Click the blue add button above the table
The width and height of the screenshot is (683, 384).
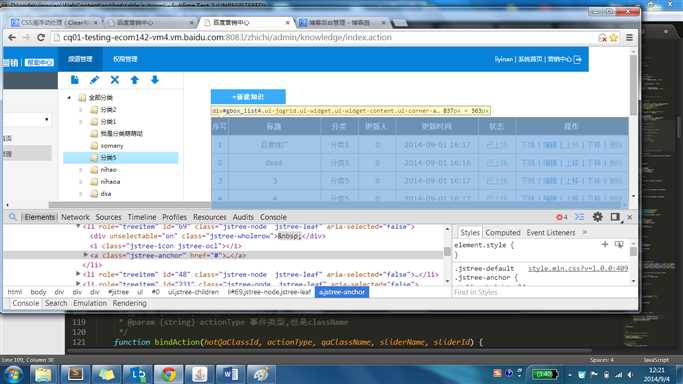pos(248,97)
